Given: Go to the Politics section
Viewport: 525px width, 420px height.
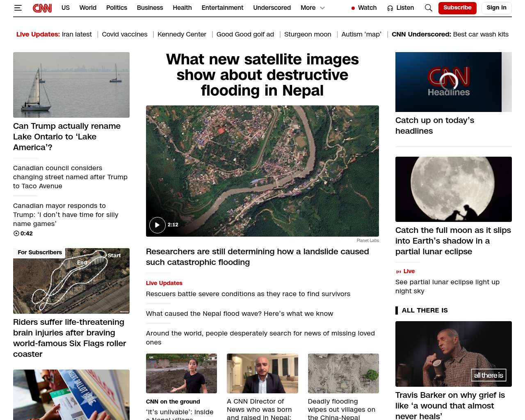Looking at the screenshot, I should pyautogui.click(x=116, y=8).
